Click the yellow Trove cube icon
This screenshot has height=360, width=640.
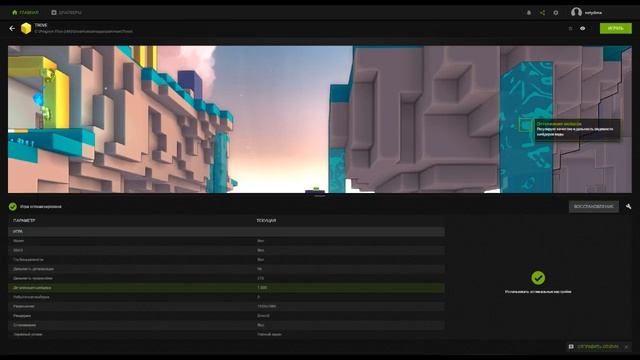(x=26, y=28)
